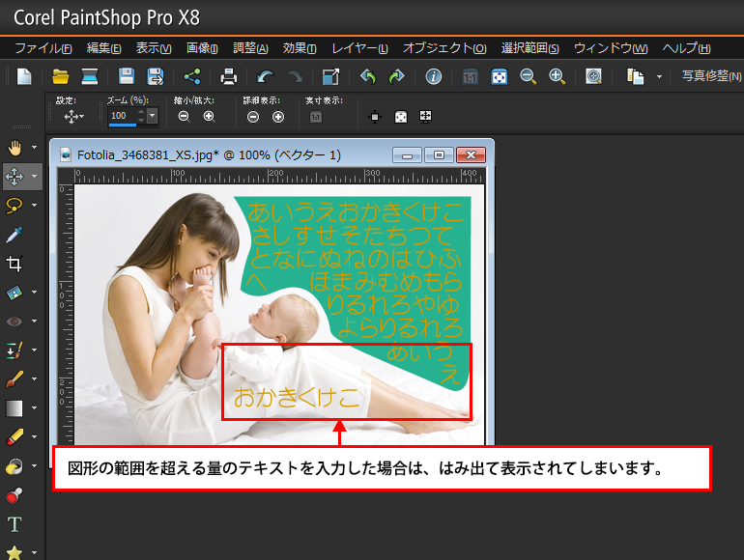The width and height of the screenshot is (744, 560).
Task: Click the 実寸表示 1:1 button
Action: (x=316, y=117)
